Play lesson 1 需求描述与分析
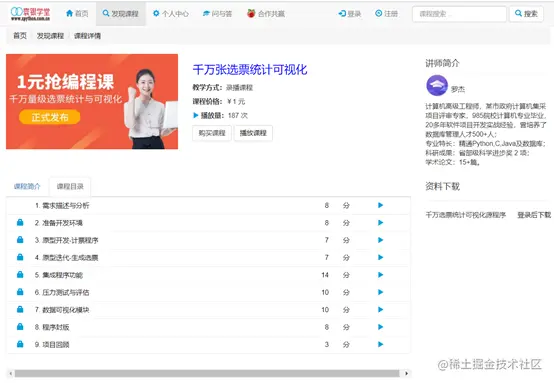The height and width of the screenshot is (383, 554). [381, 205]
